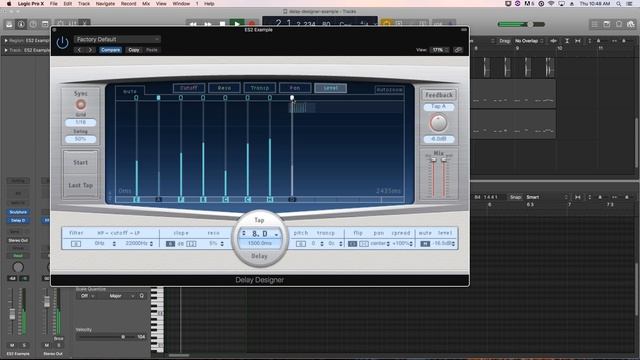The height and width of the screenshot is (360, 640).
Task: Adjust the reso 5% stepper
Action: click(x=222, y=244)
